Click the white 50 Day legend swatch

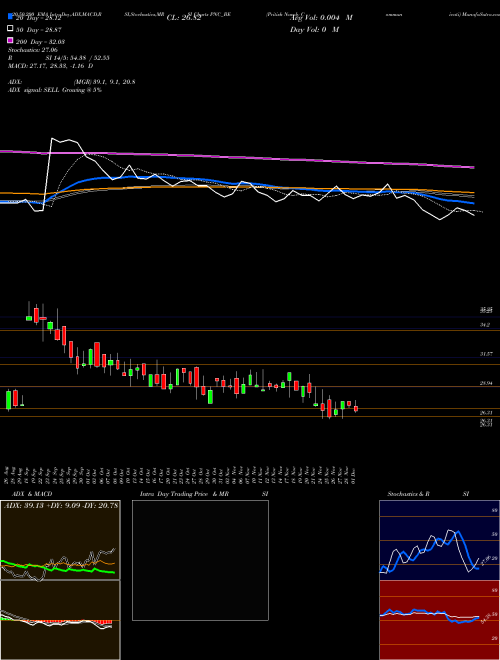10,29
